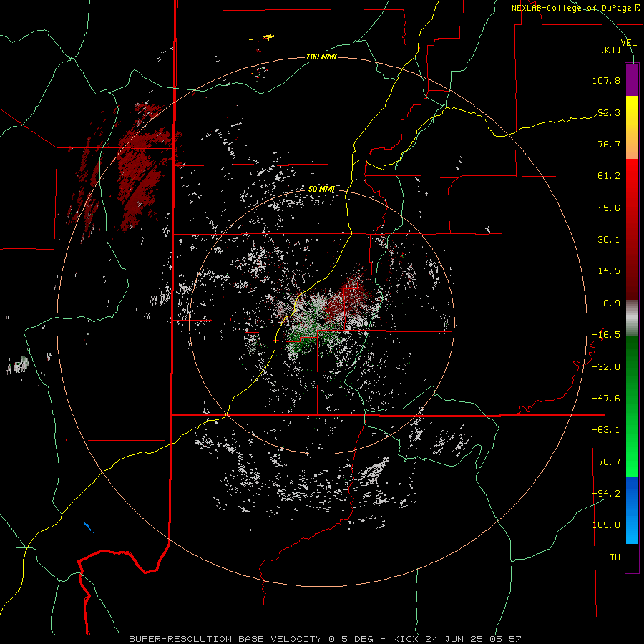Click the 100 NMI range ring label
644x644 pixels.
click(x=321, y=57)
